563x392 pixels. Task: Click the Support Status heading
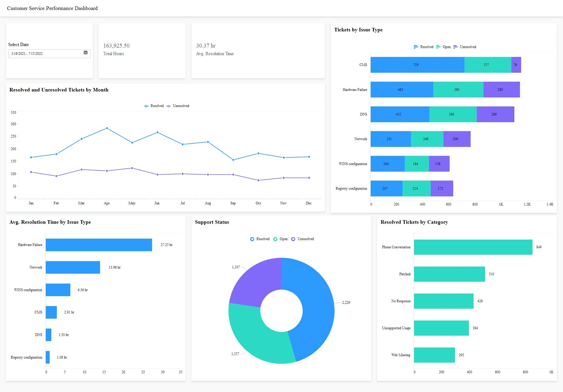(212, 222)
